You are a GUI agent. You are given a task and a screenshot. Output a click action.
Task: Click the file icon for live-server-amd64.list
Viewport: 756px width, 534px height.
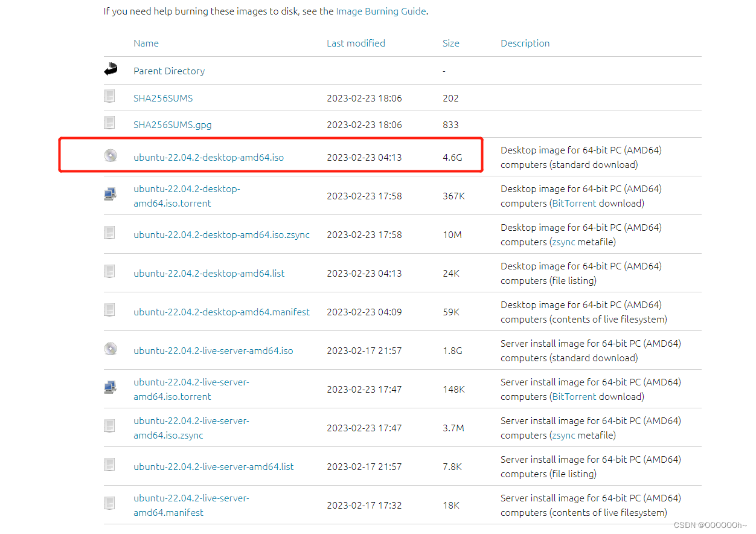point(109,465)
